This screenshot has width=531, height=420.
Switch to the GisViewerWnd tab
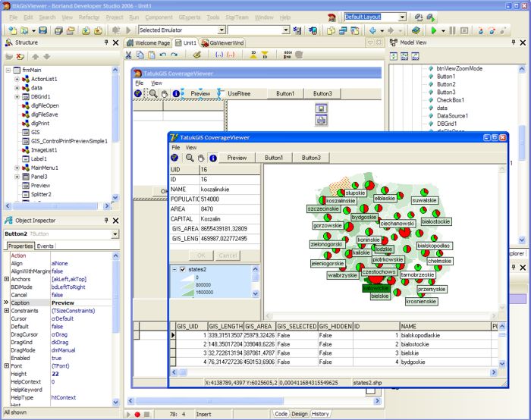(222, 43)
